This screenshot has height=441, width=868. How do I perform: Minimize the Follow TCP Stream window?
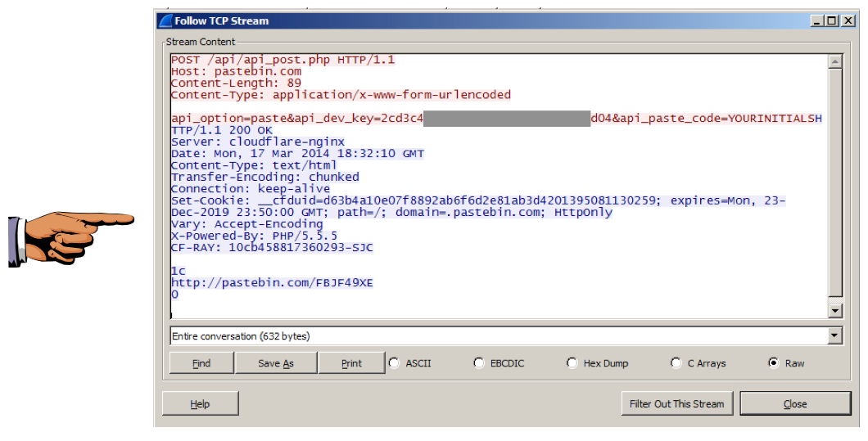817,21
